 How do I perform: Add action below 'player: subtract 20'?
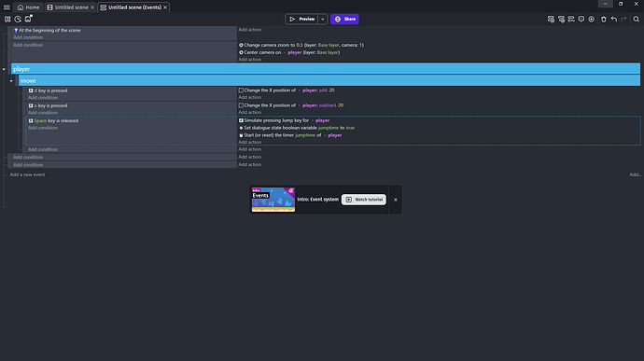tap(250, 112)
